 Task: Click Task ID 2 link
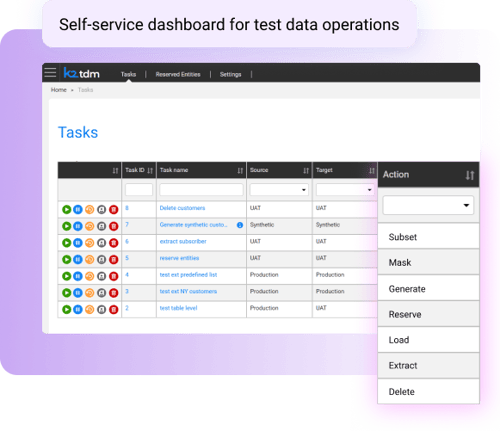click(127, 308)
